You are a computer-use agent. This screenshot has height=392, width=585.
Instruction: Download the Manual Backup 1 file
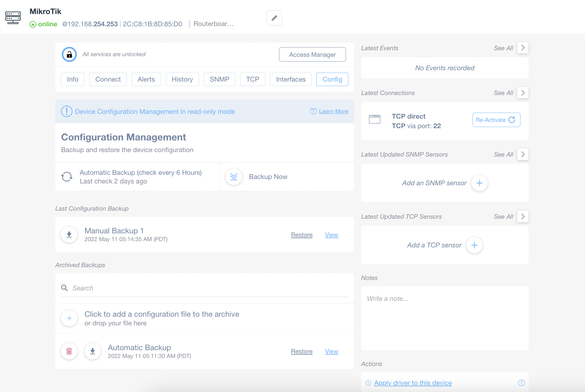tap(69, 235)
